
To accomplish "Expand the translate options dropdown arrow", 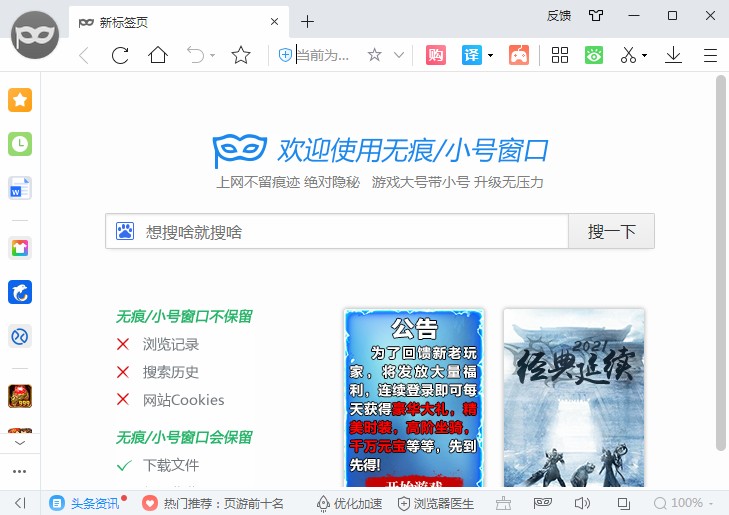I will point(490,56).
